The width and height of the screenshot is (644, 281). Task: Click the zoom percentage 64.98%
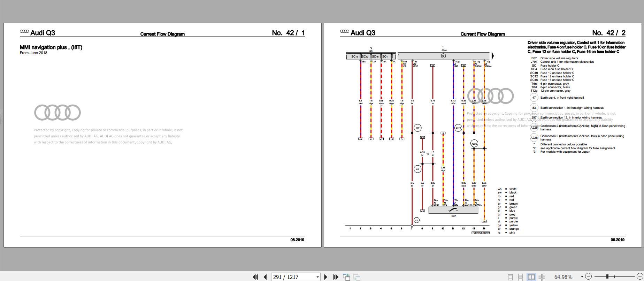[x=563, y=277]
